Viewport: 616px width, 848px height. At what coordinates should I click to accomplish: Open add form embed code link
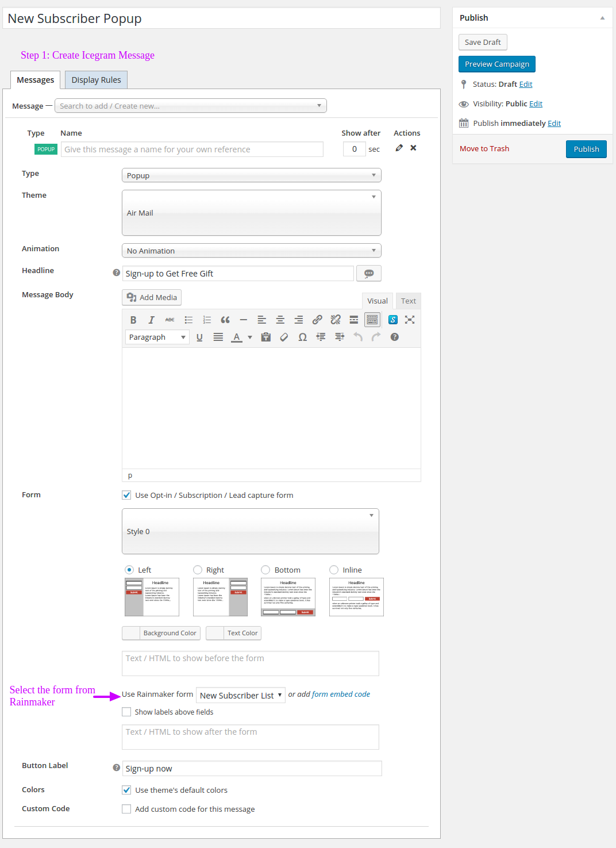[341, 694]
